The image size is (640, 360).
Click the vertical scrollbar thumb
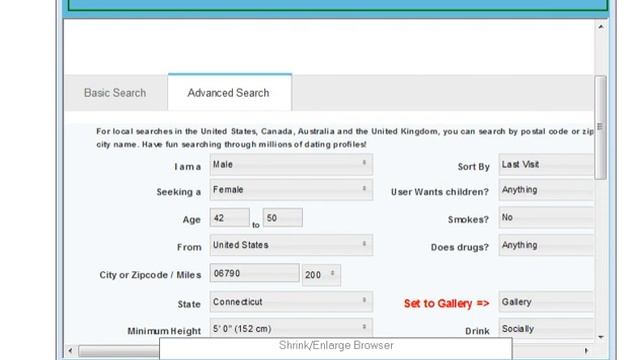(x=600, y=127)
